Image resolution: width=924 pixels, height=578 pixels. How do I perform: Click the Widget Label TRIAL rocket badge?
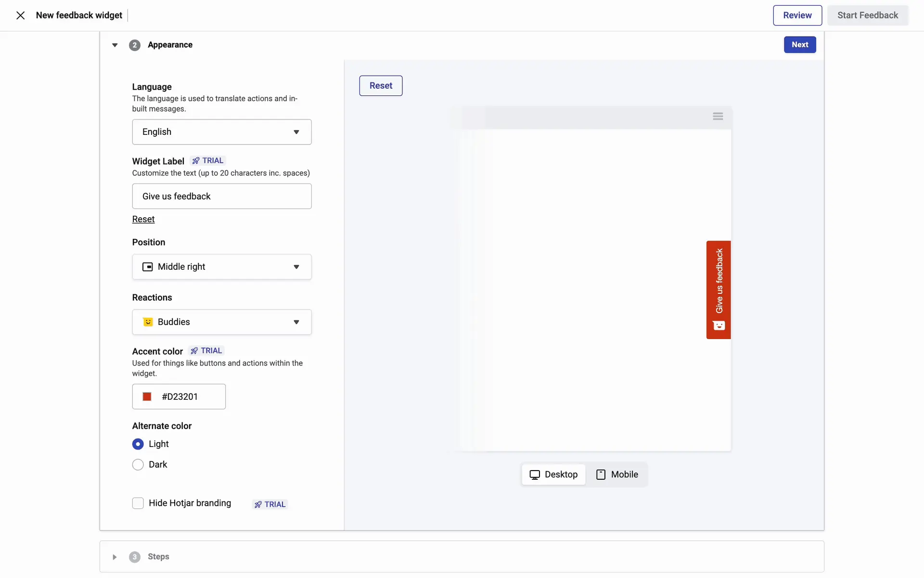click(x=208, y=161)
